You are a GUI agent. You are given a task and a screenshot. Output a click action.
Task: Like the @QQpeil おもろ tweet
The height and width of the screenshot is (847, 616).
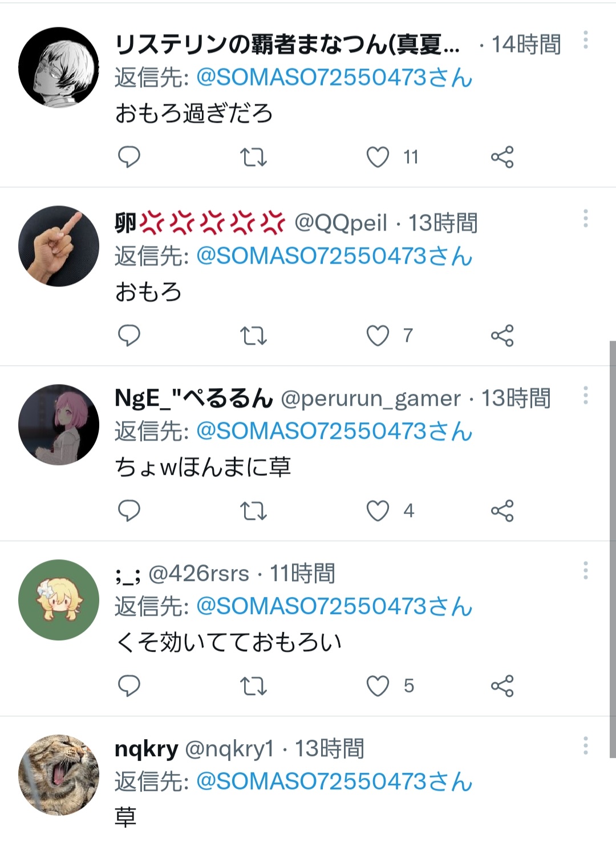click(378, 336)
